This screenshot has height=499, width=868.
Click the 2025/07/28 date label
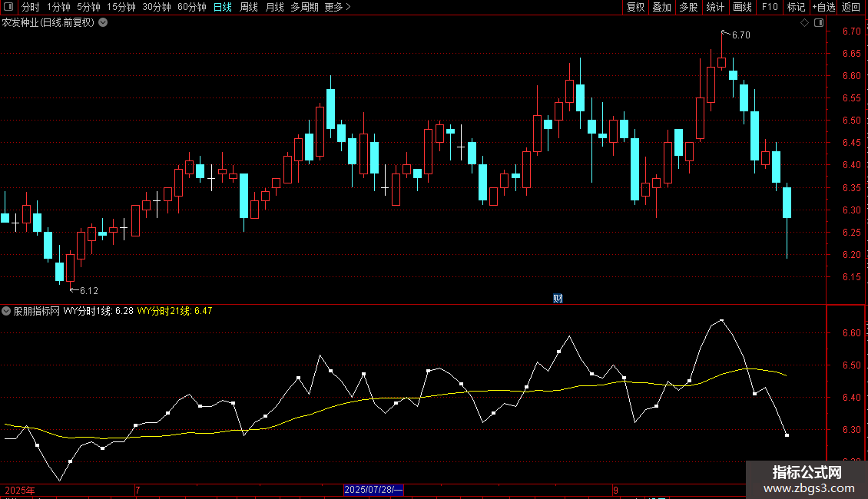[373, 490]
